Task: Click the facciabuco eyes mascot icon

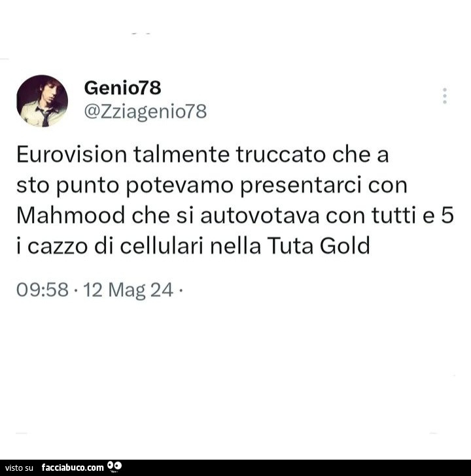Action: pos(114,467)
